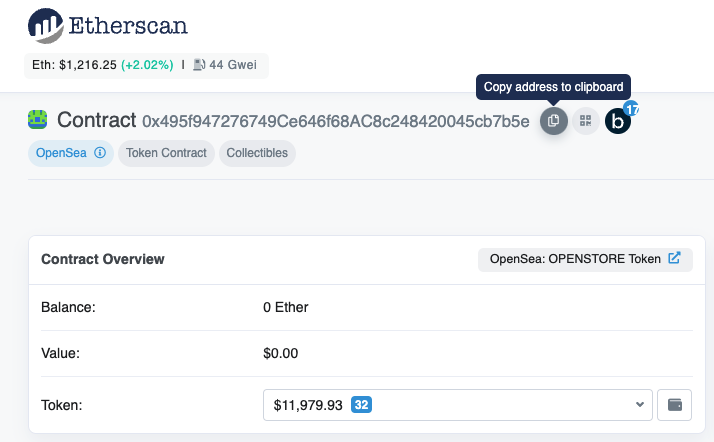Open the OpenSea: OPENSTORE Token link
The image size is (714, 442).
[x=575, y=259]
